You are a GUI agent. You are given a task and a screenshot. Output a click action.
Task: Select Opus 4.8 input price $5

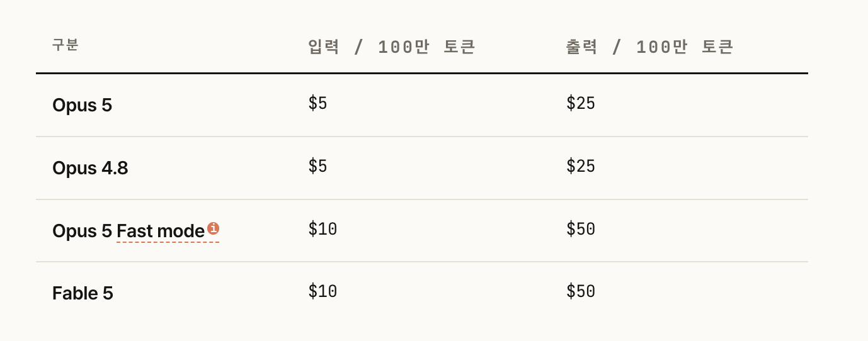click(317, 166)
